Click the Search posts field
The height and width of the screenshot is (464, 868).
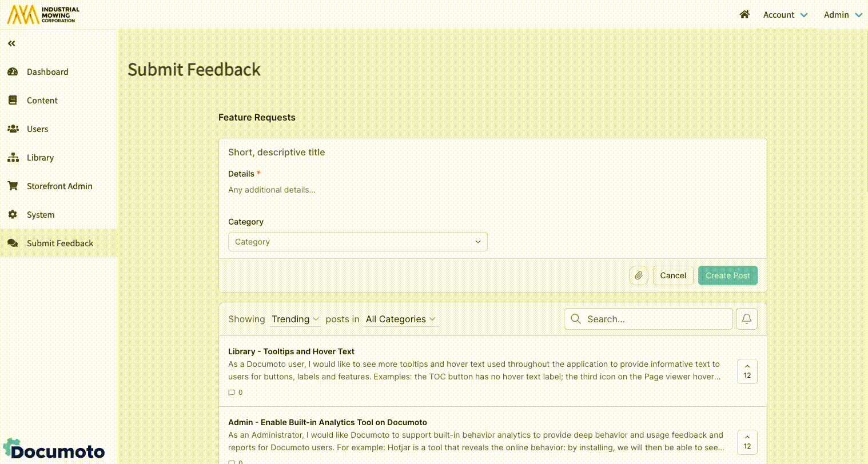coord(655,319)
